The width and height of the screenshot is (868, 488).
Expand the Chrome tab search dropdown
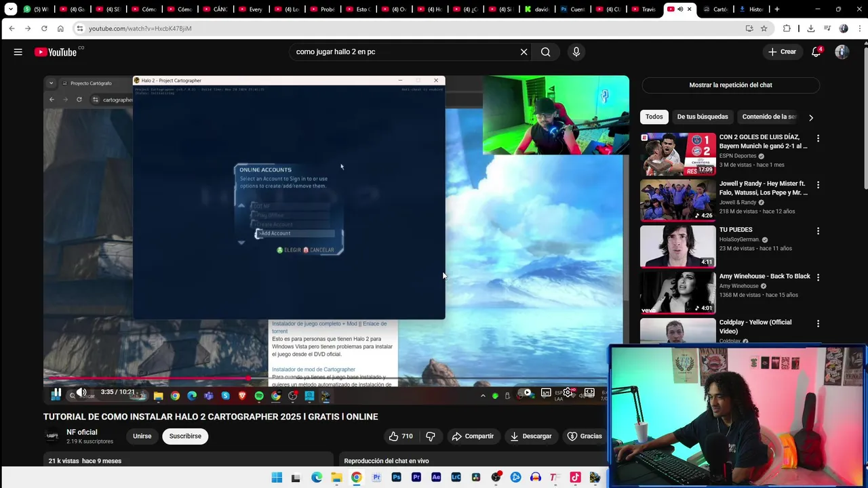pos(10,9)
